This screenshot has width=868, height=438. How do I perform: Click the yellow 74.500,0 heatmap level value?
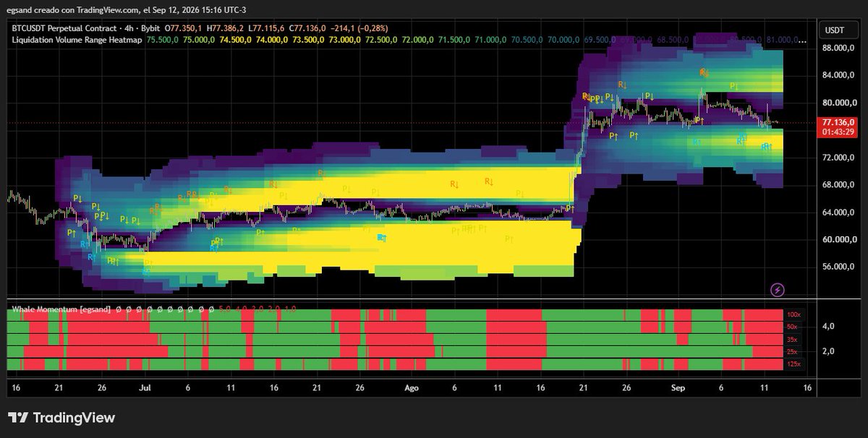(235, 40)
